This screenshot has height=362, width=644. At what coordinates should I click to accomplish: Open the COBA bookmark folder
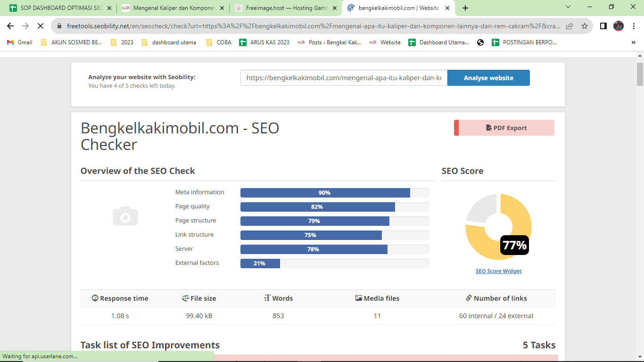(219, 42)
